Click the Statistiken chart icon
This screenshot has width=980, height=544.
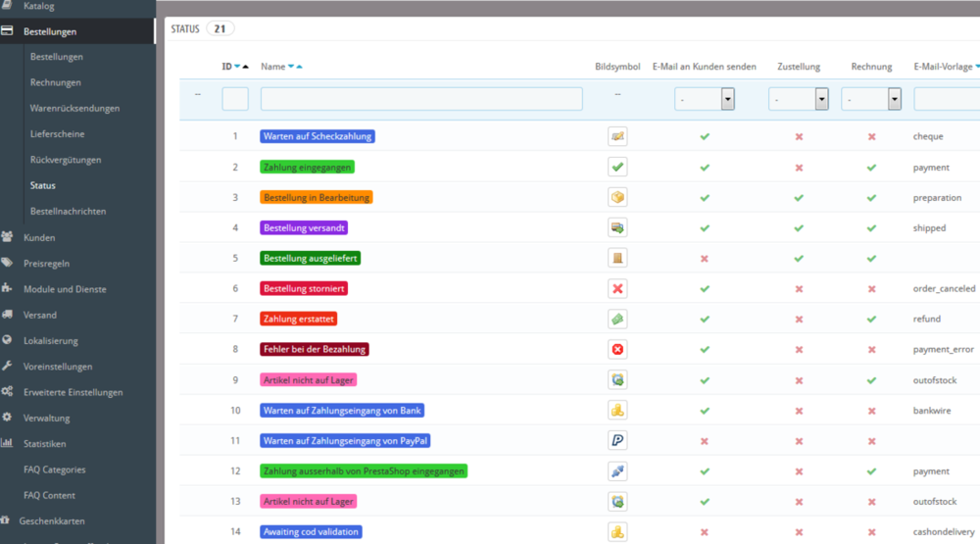point(7,443)
